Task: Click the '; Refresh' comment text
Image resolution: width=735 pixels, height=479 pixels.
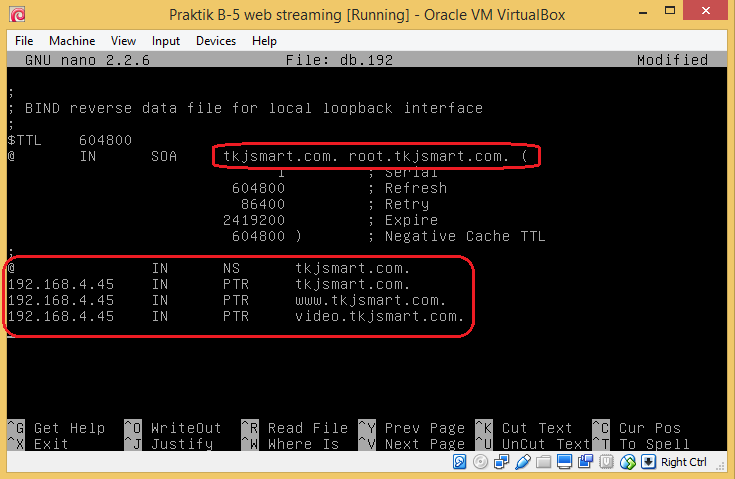Action: point(407,188)
